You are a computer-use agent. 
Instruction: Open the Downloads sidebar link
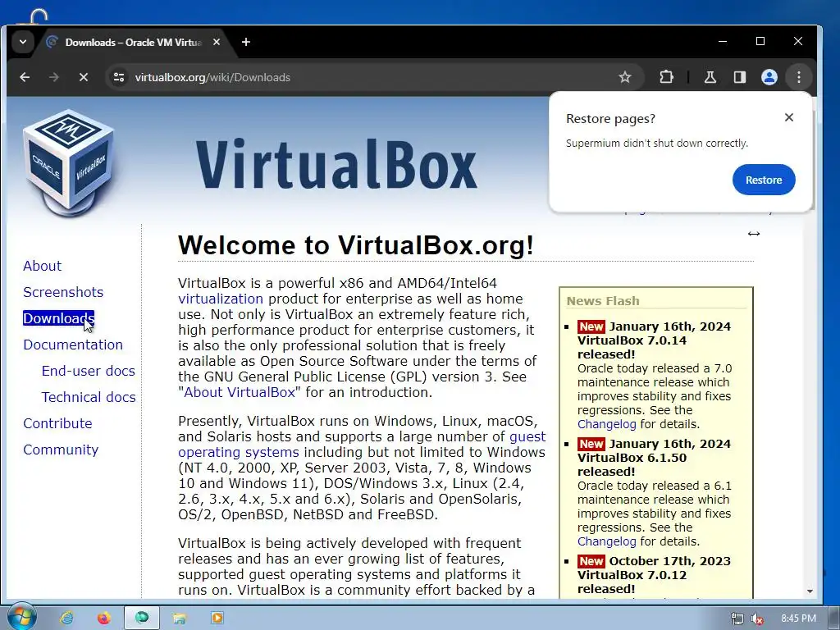[x=59, y=318]
